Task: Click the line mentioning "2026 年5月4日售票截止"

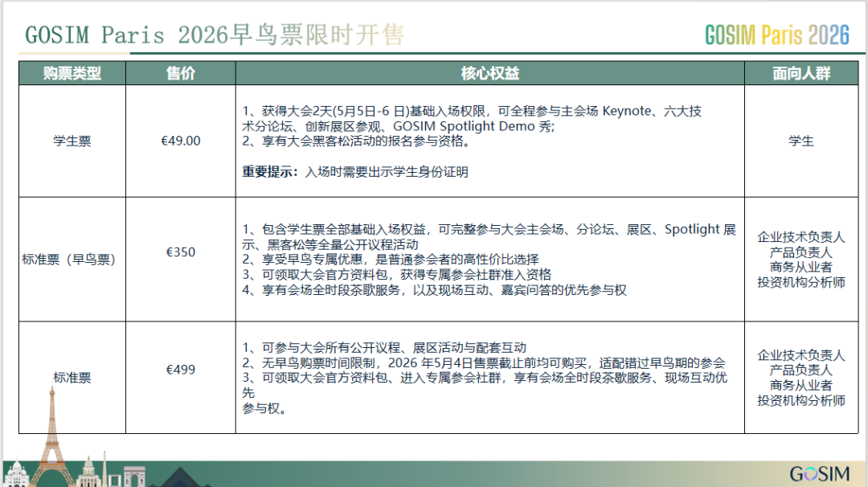Action: 483,363
